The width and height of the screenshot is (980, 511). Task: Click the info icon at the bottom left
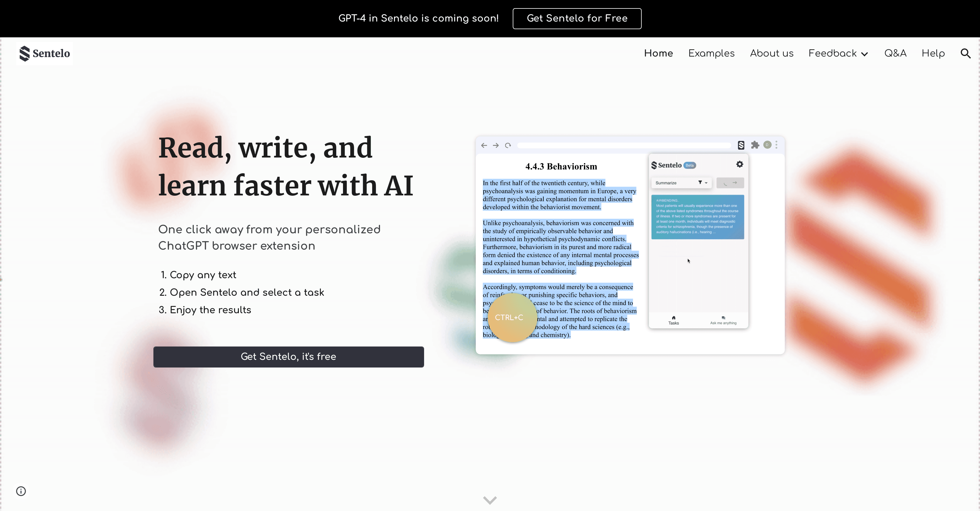tap(21, 491)
